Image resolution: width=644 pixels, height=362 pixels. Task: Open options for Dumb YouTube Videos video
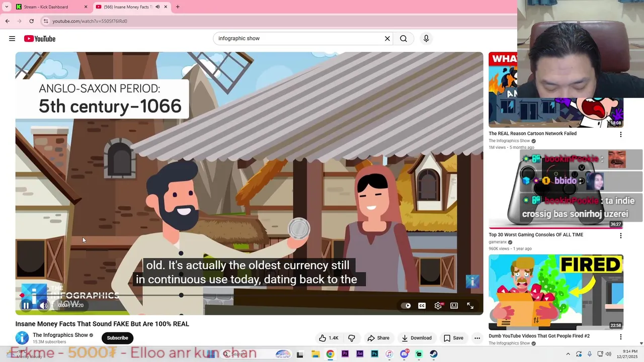[620, 336]
